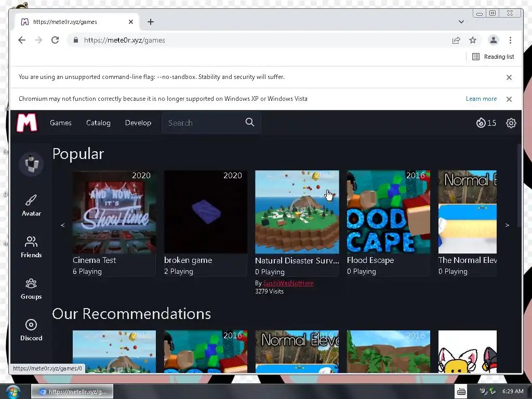The width and height of the screenshot is (532, 399).
Task: Dismiss the no-sandbox warning bar
Action: coord(509,77)
